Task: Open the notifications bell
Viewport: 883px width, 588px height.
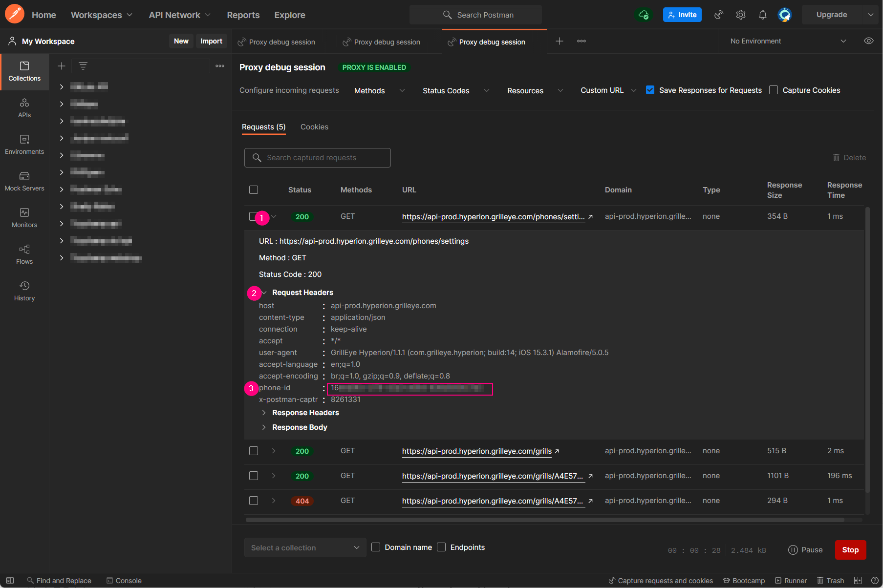Action: click(763, 15)
